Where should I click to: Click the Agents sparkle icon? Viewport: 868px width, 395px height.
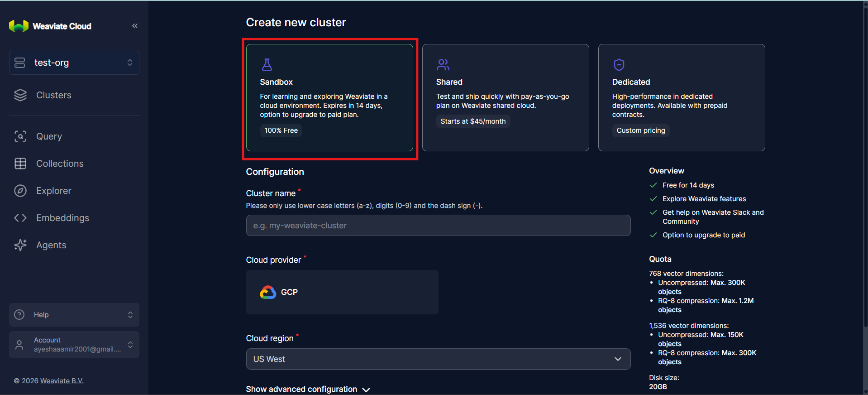point(20,245)
